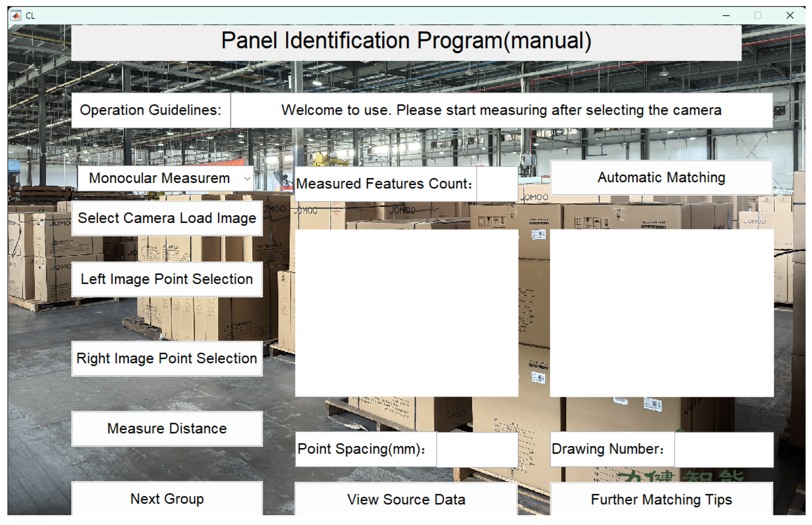Click Right Image Point Selection button

point(167,358)
